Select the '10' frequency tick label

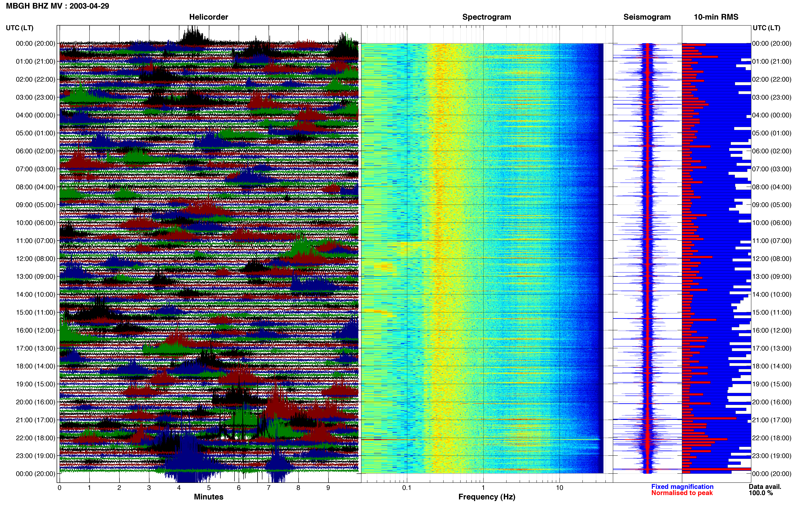[559, 488]
